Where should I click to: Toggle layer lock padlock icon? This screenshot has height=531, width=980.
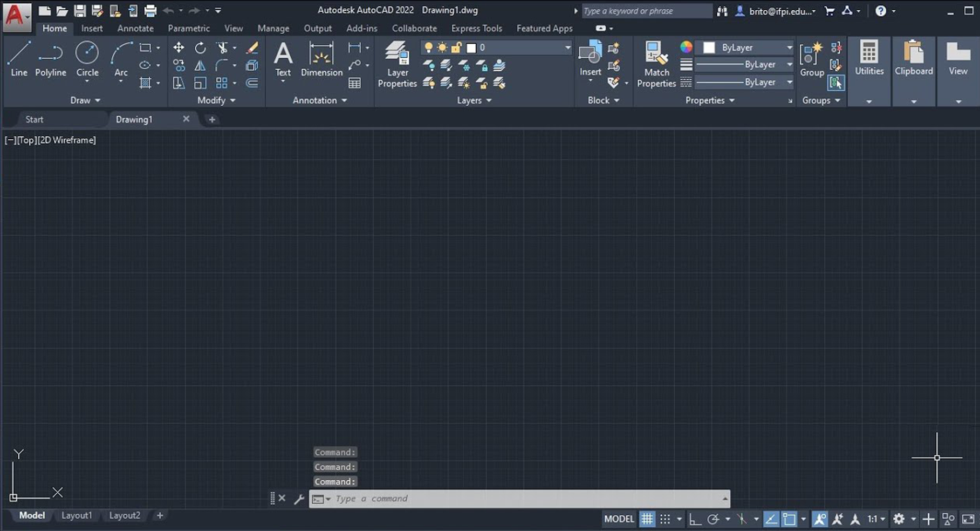(456, 47)
